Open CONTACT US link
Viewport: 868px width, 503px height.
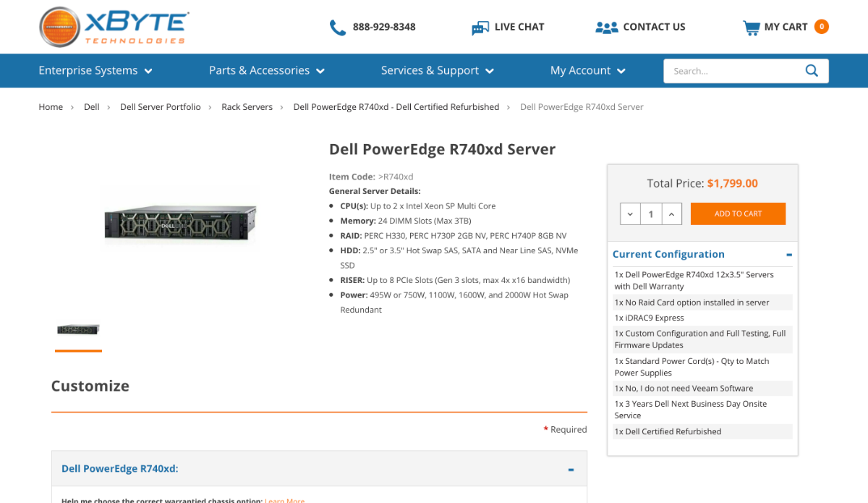tap(654, 27)
